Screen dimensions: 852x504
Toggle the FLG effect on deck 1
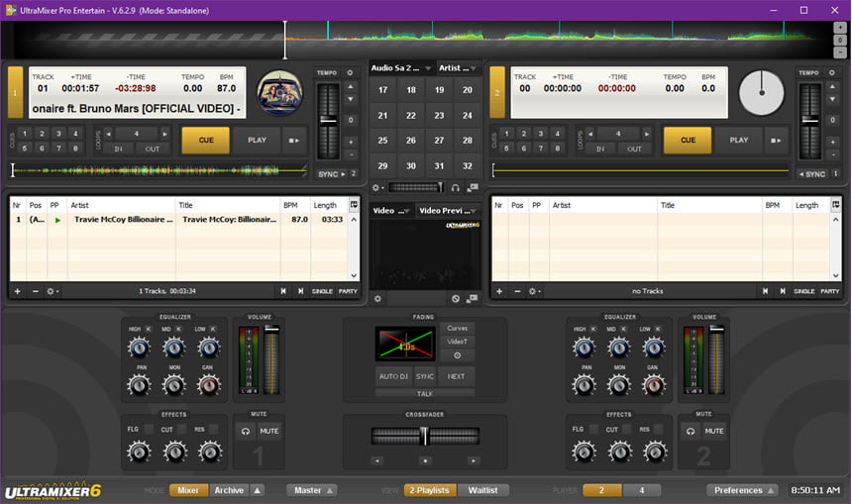[x=149, y=429]
